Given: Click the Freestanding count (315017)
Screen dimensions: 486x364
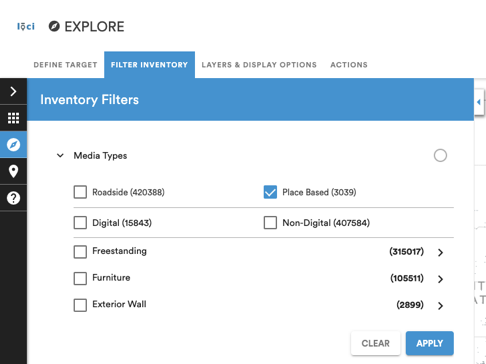Looking at the screenshot, I should tap(406, 251).
